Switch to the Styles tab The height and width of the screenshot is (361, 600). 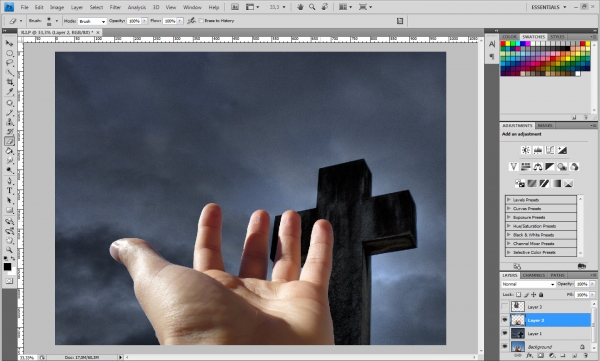tap(557, 37)
